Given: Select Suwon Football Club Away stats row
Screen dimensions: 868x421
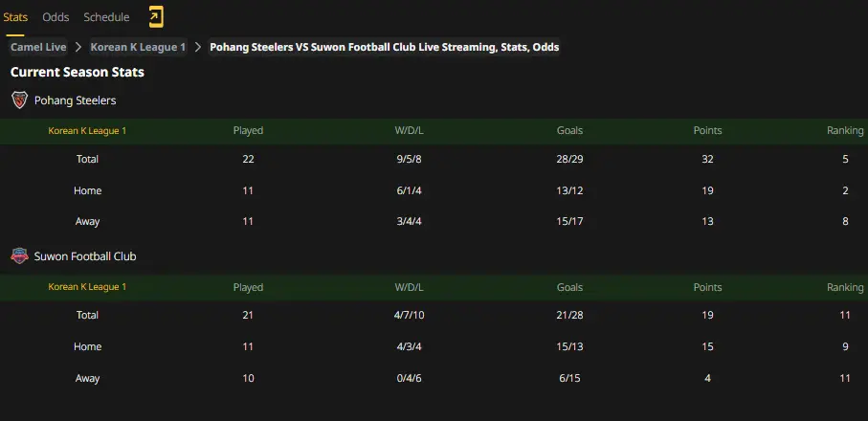Looking at the screenshot, I should point(434,378).
